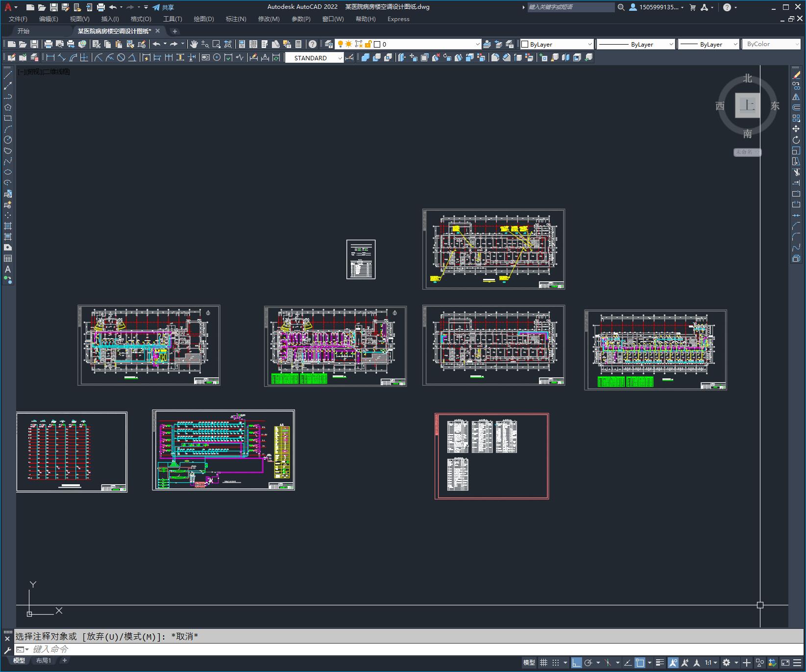Toggle 2D object snap

click(640, 663)
